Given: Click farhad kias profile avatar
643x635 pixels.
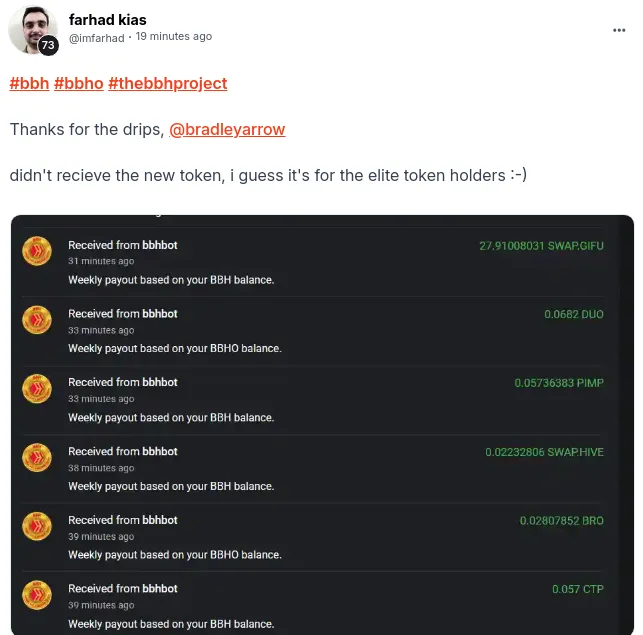Looking at the screenshot, I should (33, 30).
